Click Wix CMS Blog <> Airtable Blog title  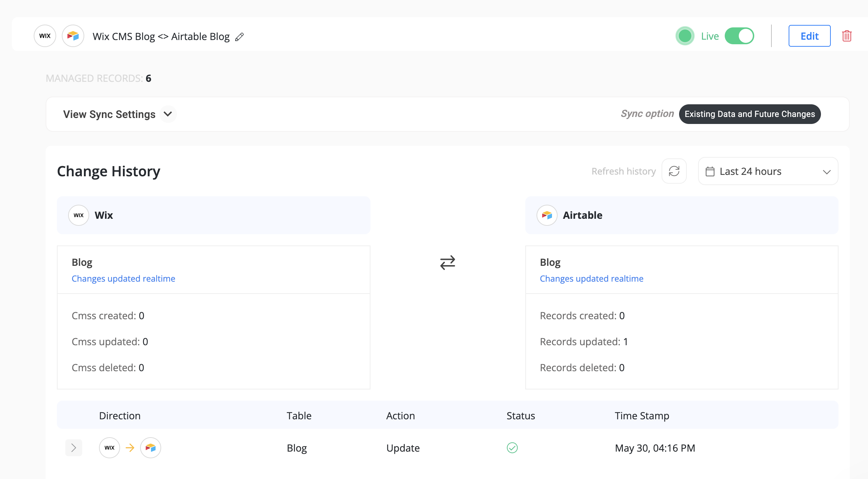161,37
